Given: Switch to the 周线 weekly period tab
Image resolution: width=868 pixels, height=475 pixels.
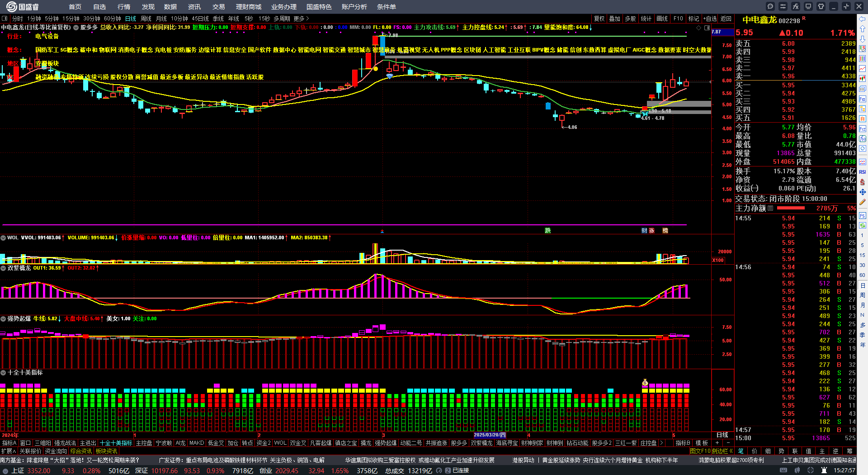Looking at the screenshot, I should [146, 19].
